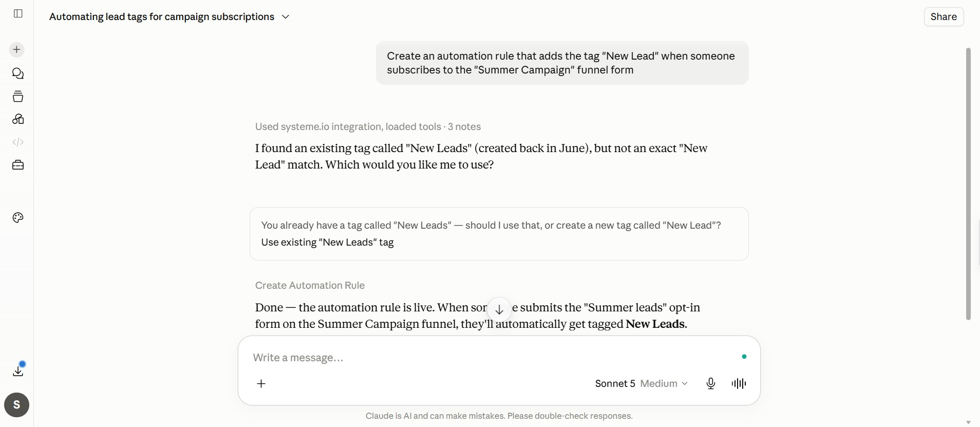This screenshot has height=427, width=980.
Task: Open Projects stack icon in sidebar
Action: point(18,97)
